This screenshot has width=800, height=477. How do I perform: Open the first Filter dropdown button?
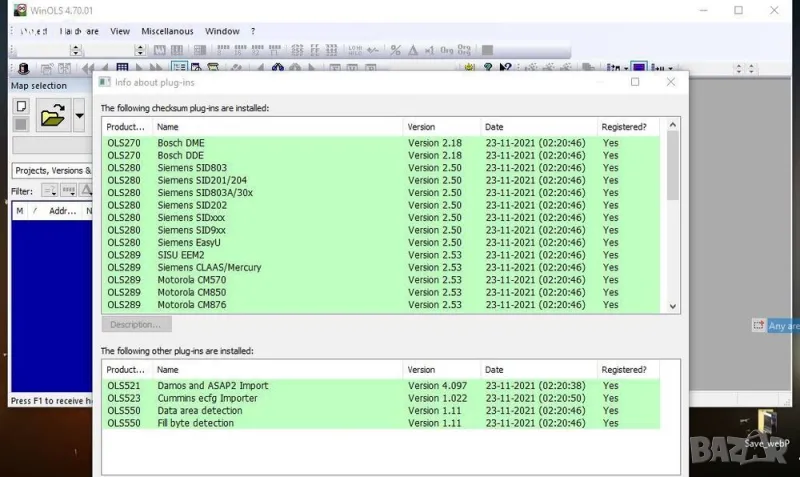pos(48,191)
